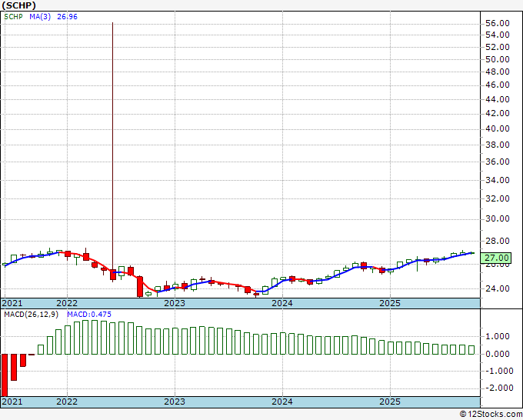Image resolution: width=523 pixels, height=420 pixels.
Task: Click the 2025 label on price chart axis
Action: [x=390, y=303]
